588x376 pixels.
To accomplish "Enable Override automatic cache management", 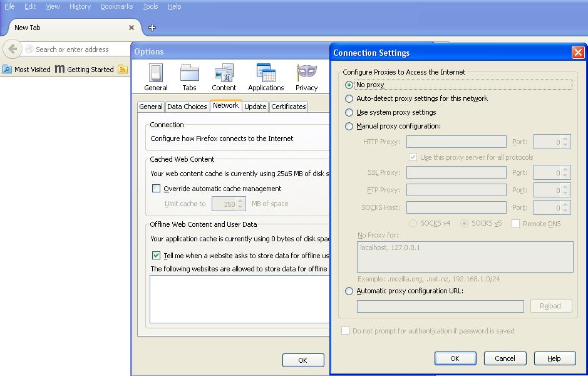I will coord(156,189).
